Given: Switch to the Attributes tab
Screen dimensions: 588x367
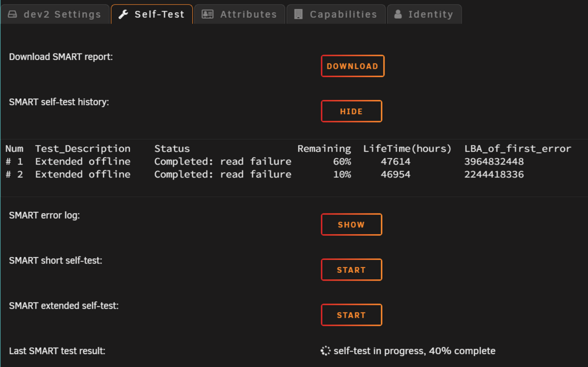Looking at the screenshot, I should pos(240,14).
